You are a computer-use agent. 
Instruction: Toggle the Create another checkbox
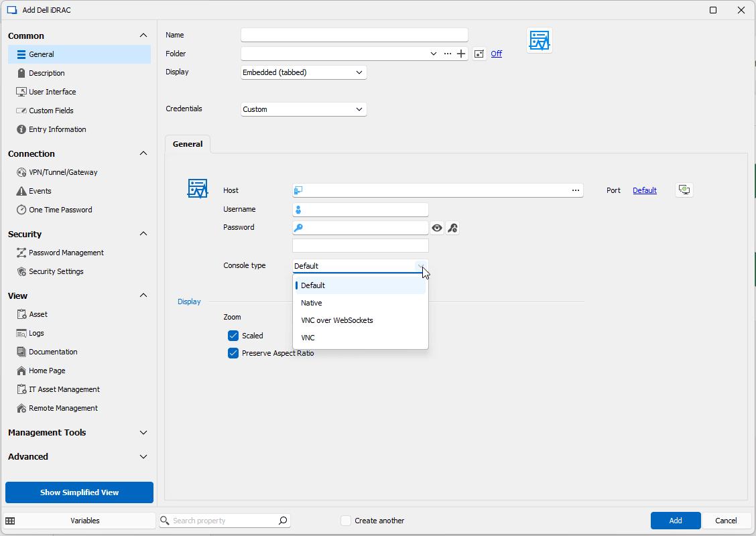coord(346,521)
